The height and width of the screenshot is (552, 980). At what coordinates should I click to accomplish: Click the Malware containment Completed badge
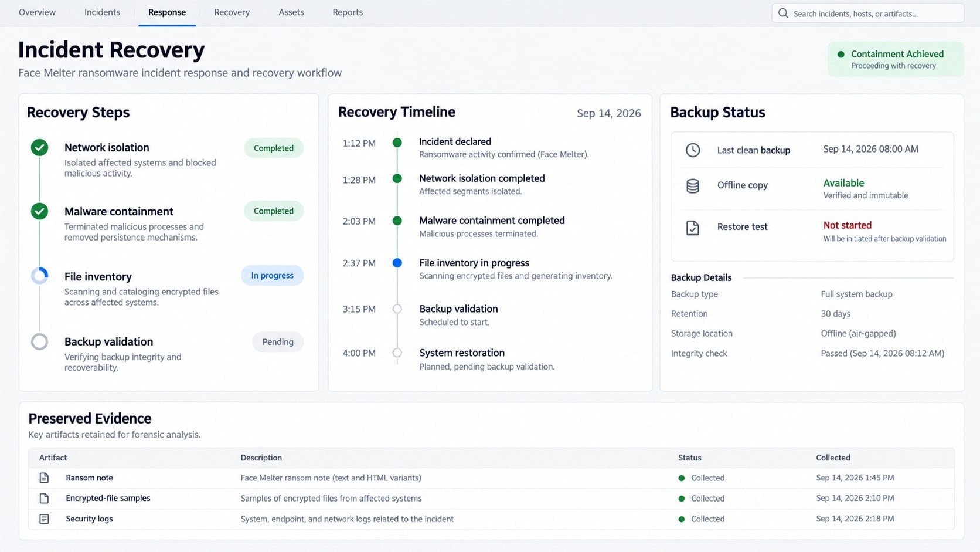point(274,211)
